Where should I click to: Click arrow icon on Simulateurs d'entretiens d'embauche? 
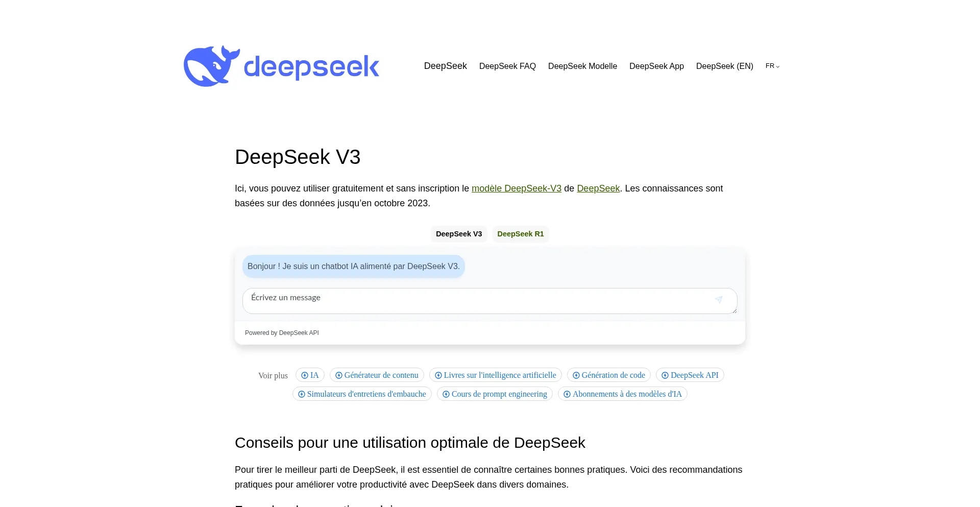pyautogui.click(x=302, y=394)
